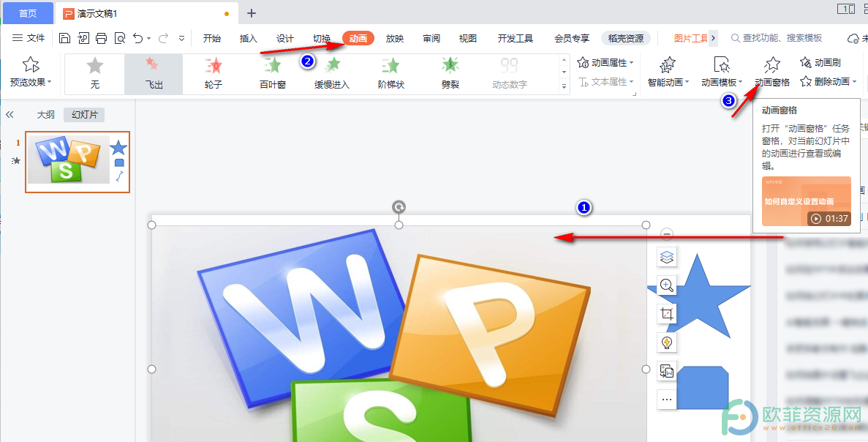868x442 pixels.
Task: Click the lightbulb smart suggestion icon
Action: [x=667, y=342]
